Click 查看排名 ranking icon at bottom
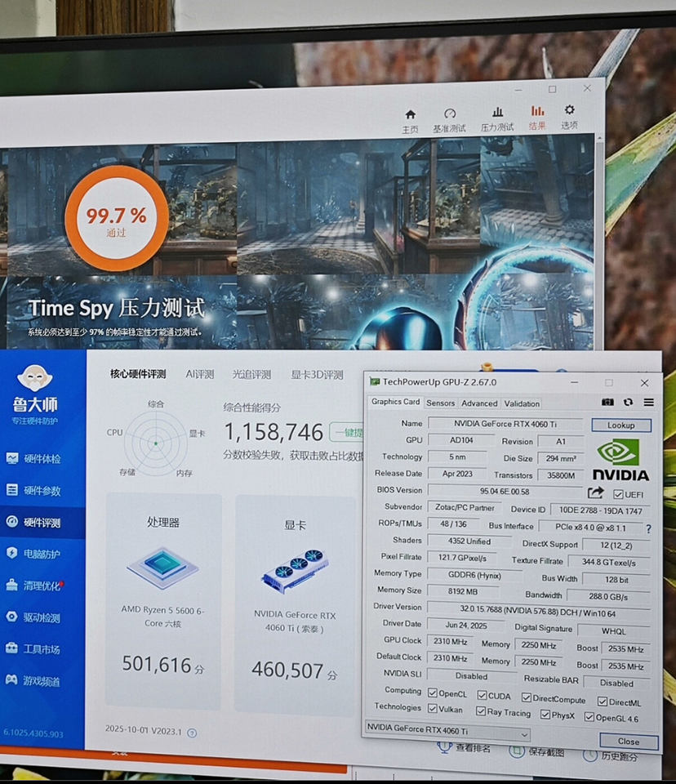 pos(444,747)
